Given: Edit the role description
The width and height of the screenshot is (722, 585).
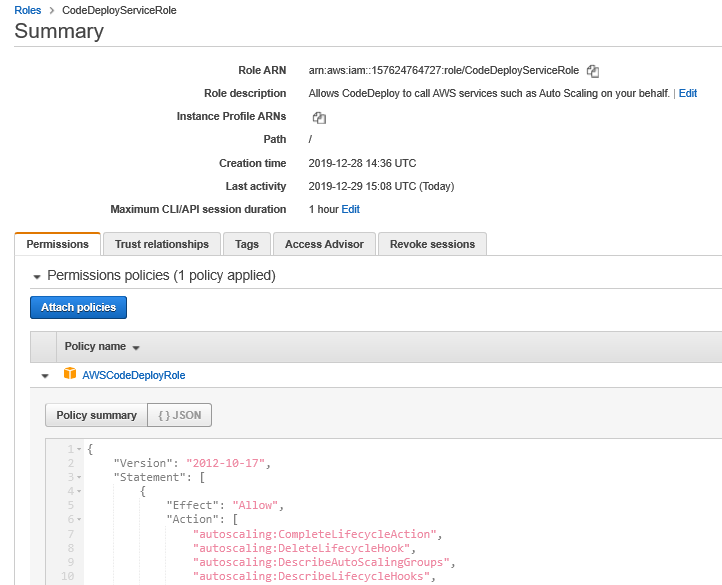Looking at the screenshot, I should tap(687, 94).
